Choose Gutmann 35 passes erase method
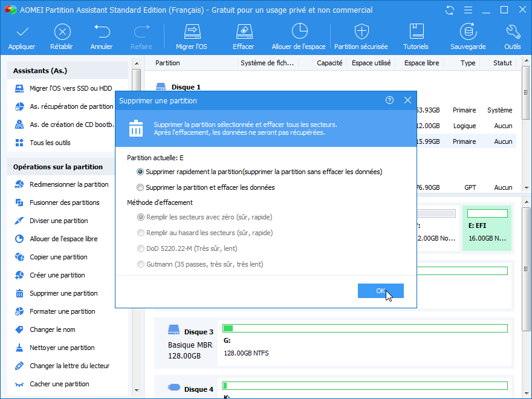This screenshot has height=399, width=532. pyautogui.click(x=140, y=264)
